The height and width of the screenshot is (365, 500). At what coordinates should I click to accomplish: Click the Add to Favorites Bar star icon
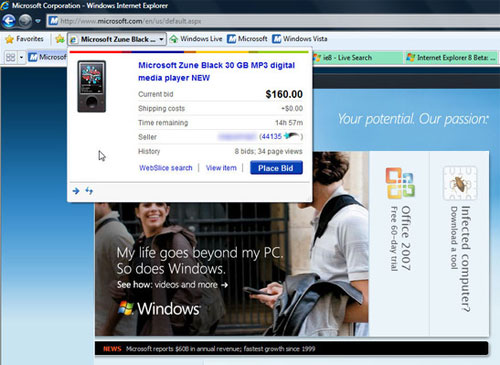pos(60,39)
